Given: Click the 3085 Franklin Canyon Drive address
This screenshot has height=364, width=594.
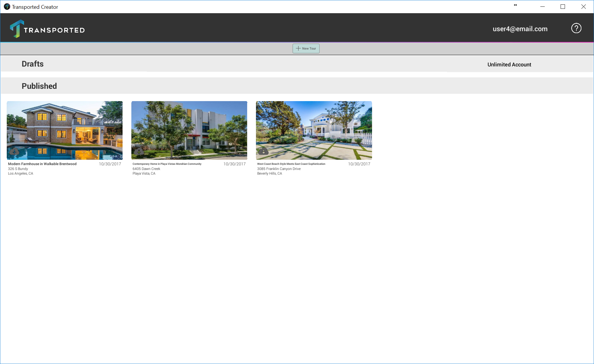Looking at the screenshot, I should (279, 169).
